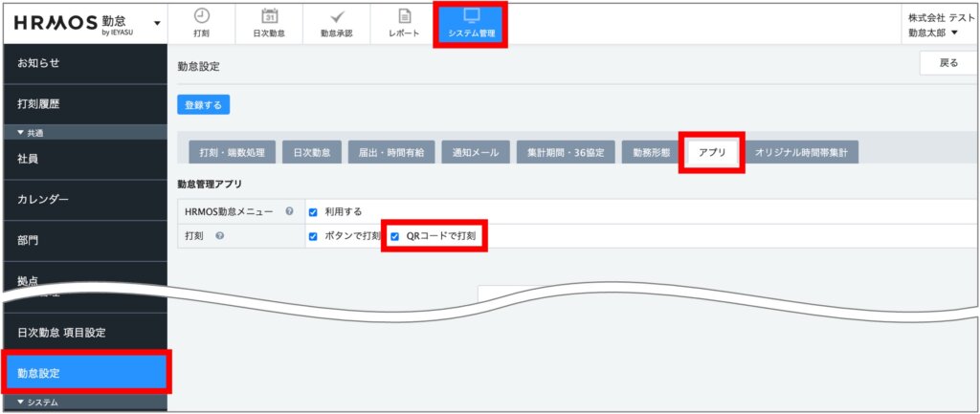The image size is (980, 414).
Task: Click the 登録する button
Action: pos(203,105)
